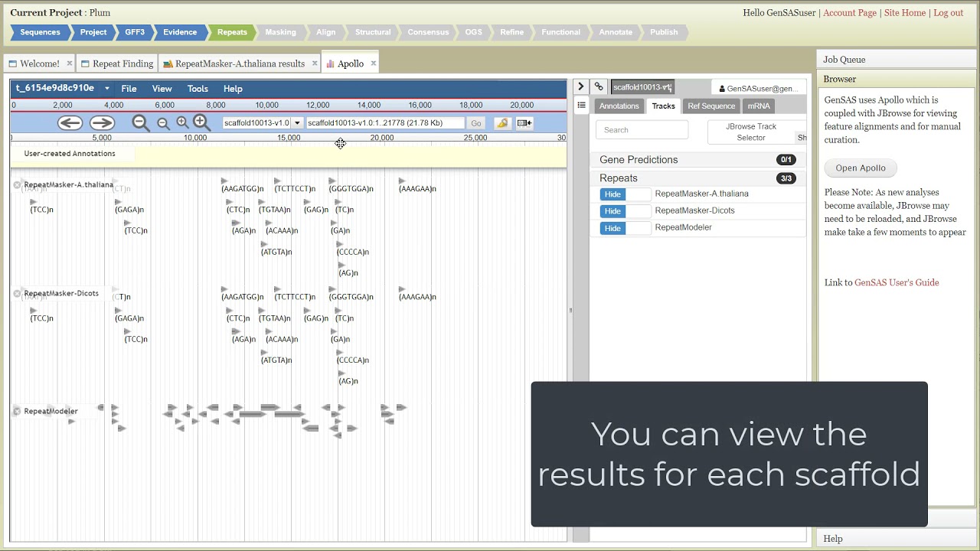Collapse the Browser panel header
This screenshot has width=980, height=551.
[897, 79]
